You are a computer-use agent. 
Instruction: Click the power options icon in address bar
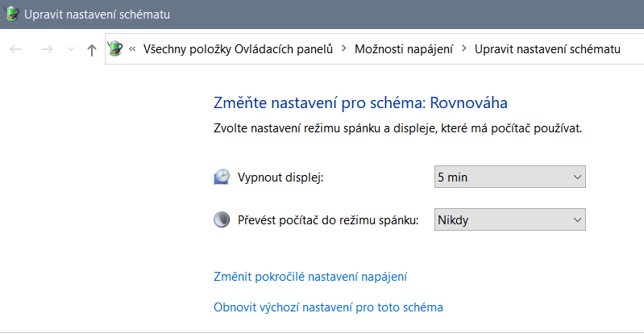pos(115,49)
